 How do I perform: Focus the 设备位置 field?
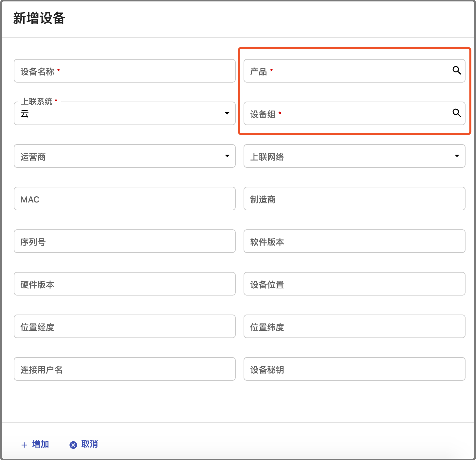[x=354, y=284]
